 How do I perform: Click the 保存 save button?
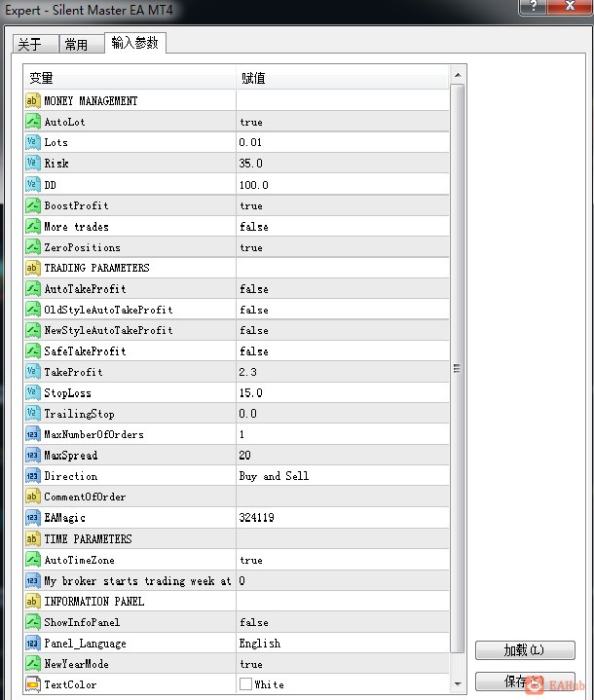tap(525, 682)
